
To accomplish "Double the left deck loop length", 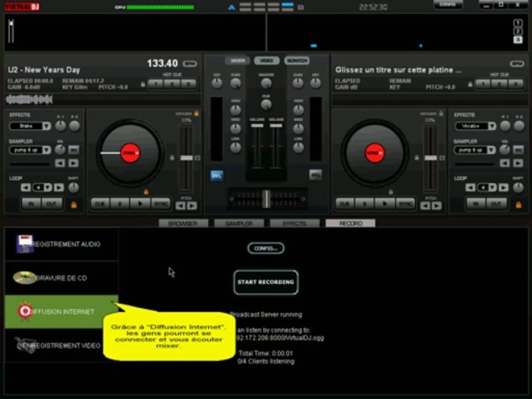I will click(59, 188).
